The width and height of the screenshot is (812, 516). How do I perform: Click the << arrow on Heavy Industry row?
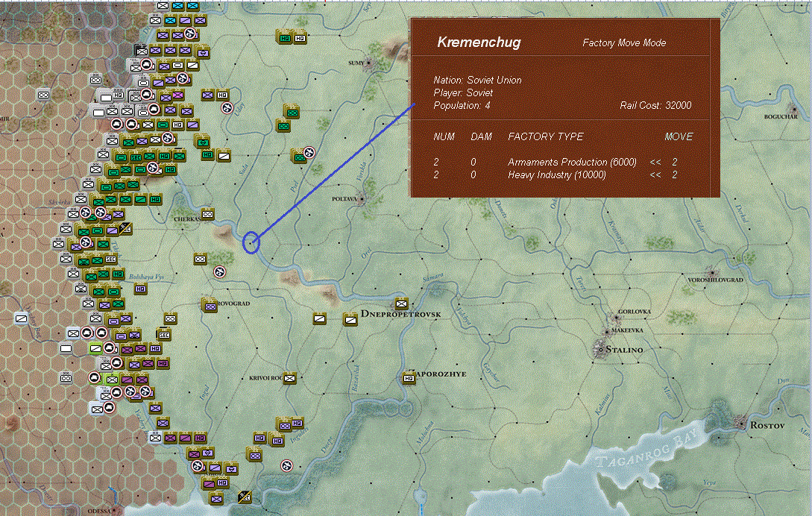[x=655, y=175]
